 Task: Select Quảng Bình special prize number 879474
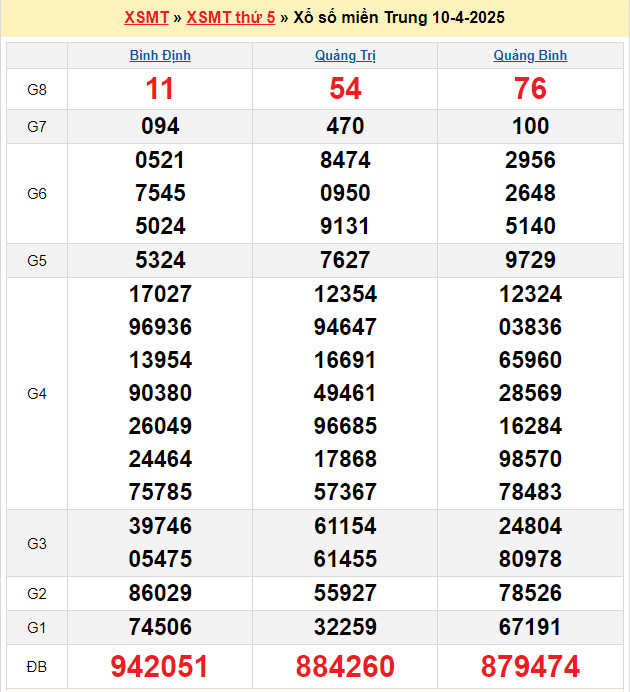530,667
